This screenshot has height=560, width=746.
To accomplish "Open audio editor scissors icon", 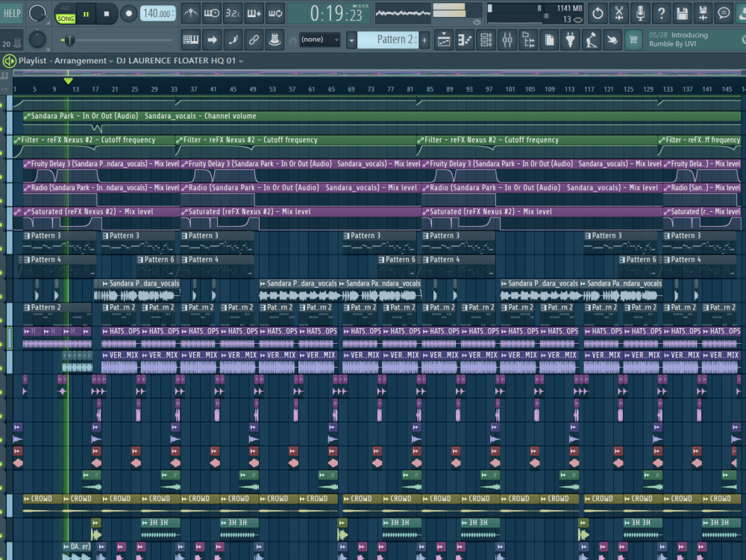I will (619, 13).
